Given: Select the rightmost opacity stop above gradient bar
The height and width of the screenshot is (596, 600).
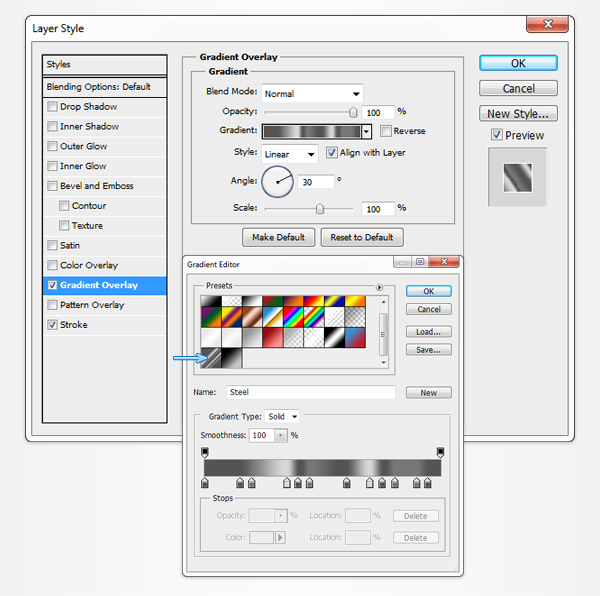Looking at the screenshot, I should pyautogui.click(x=440, y=453).
